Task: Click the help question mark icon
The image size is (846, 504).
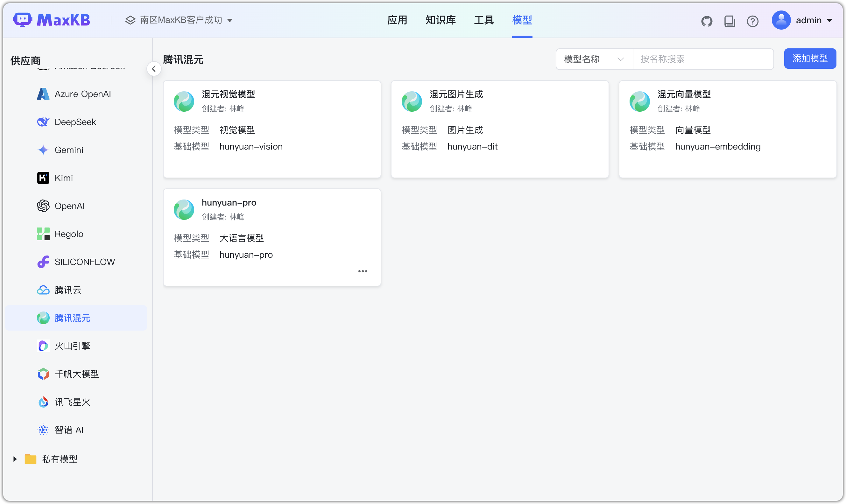Action: click(752, 21)
